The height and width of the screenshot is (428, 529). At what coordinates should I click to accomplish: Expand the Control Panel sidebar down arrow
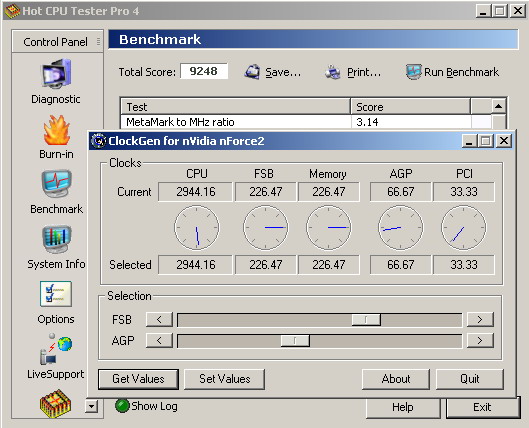(x=91, y=406)
